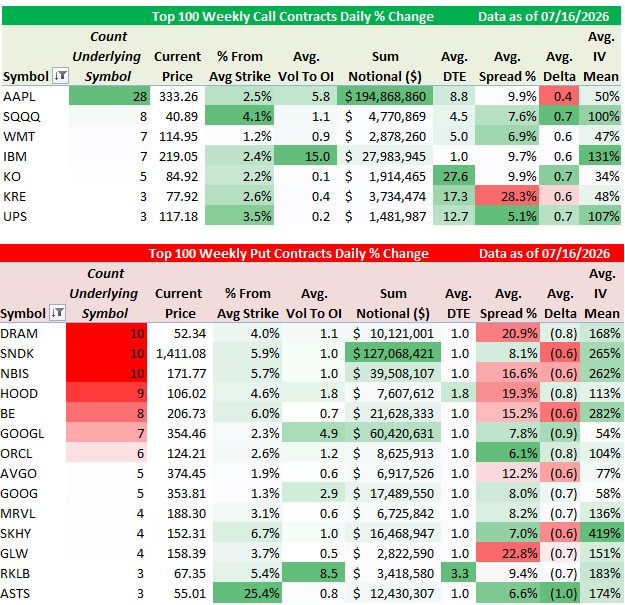
Task: Open the Symbol filter dropdown in Put table
Action: (x=58, y=312)
